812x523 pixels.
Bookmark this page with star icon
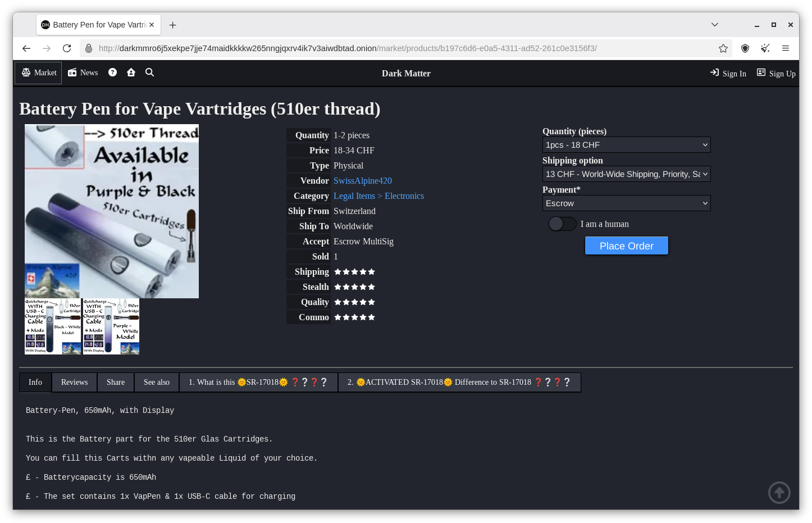coord(723,48)
